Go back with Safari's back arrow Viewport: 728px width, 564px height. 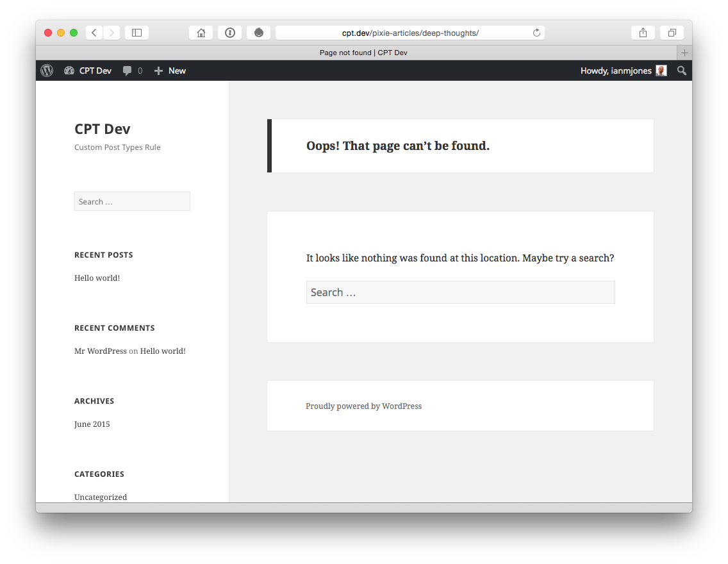(x=94, y=33)
